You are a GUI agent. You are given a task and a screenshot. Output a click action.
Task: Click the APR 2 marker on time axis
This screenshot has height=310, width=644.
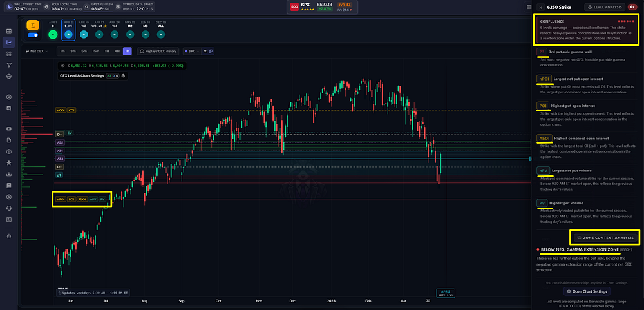click(x=446, y=293)
